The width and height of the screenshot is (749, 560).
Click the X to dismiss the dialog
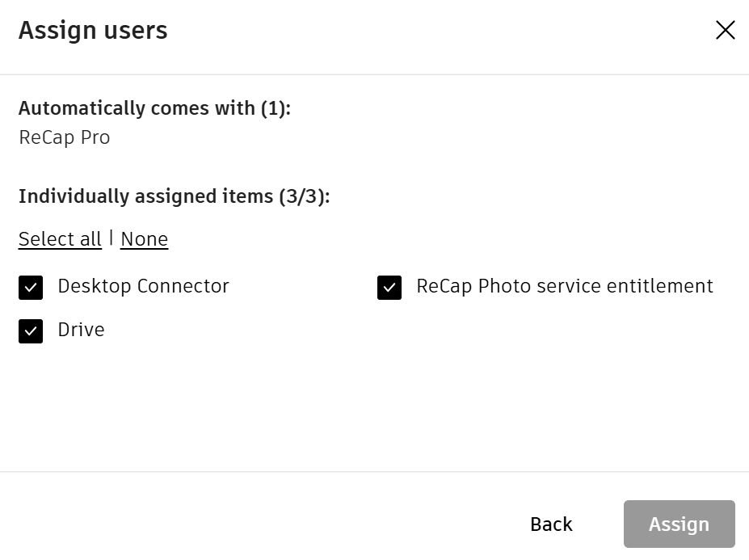[x=725, y=30]
